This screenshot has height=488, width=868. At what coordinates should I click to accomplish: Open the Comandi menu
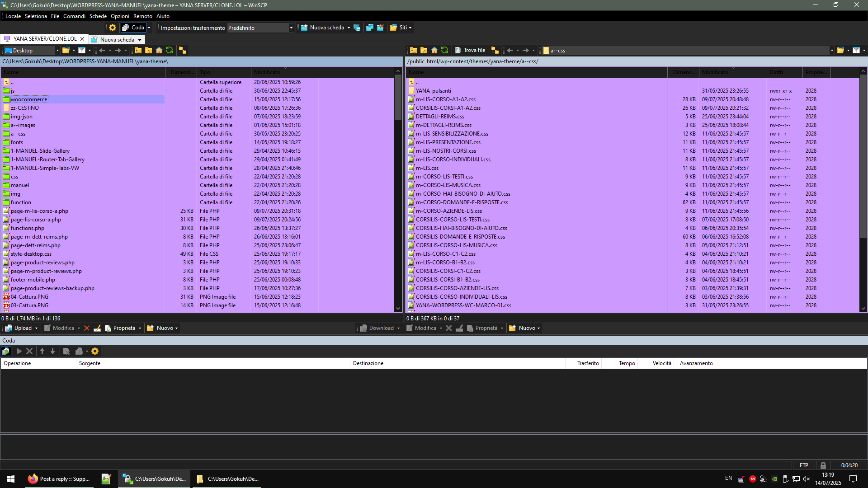coord(74,16)
